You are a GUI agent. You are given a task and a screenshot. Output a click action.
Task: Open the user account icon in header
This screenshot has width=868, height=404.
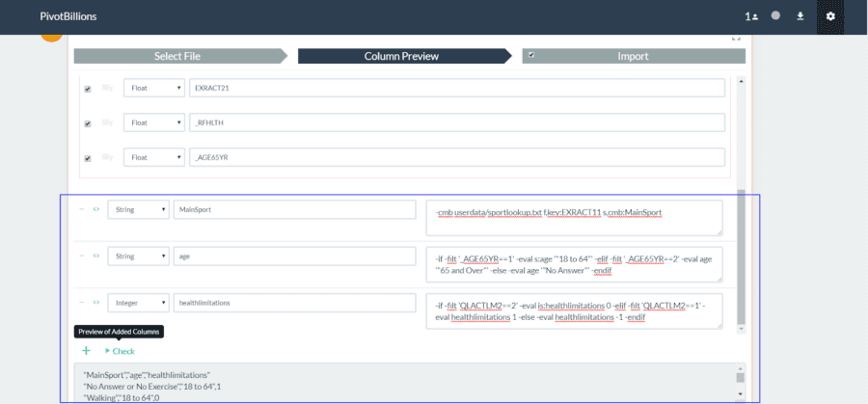coord(750,16)
